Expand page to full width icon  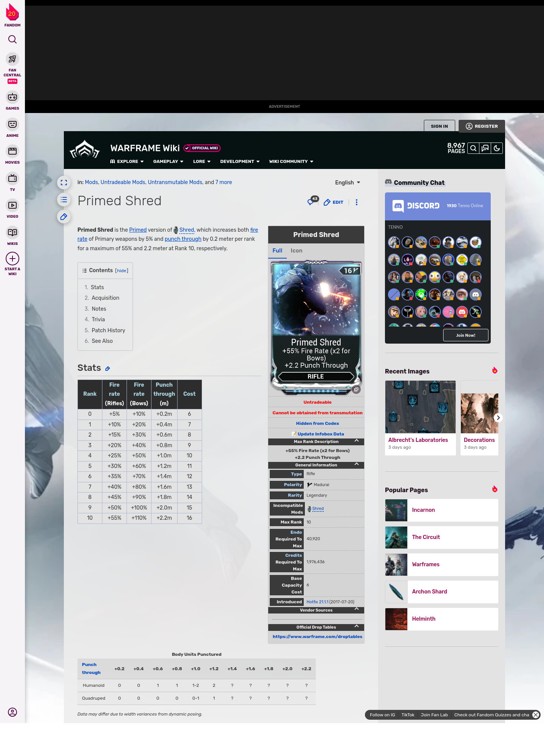point(64,183)
